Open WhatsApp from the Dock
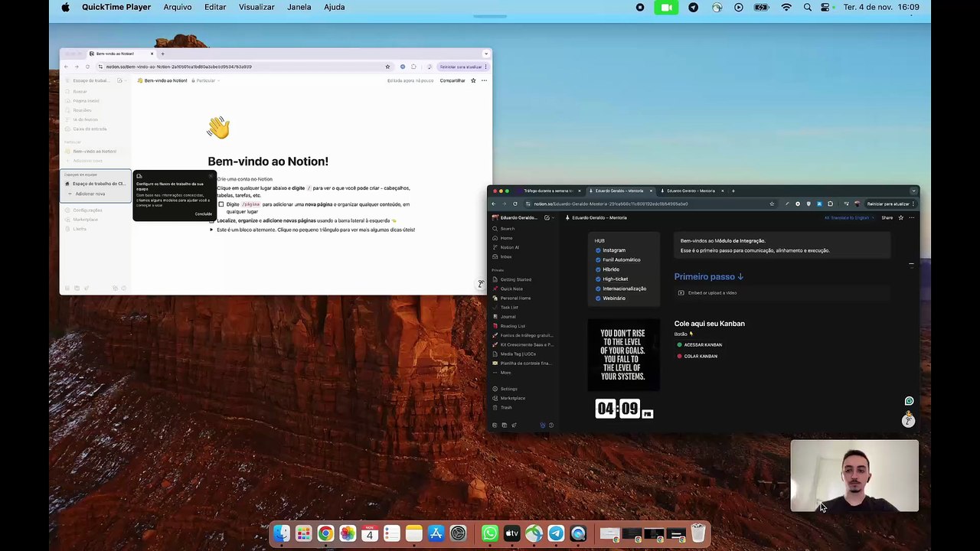This screenshot has height=551, width=980. point(490,533)
